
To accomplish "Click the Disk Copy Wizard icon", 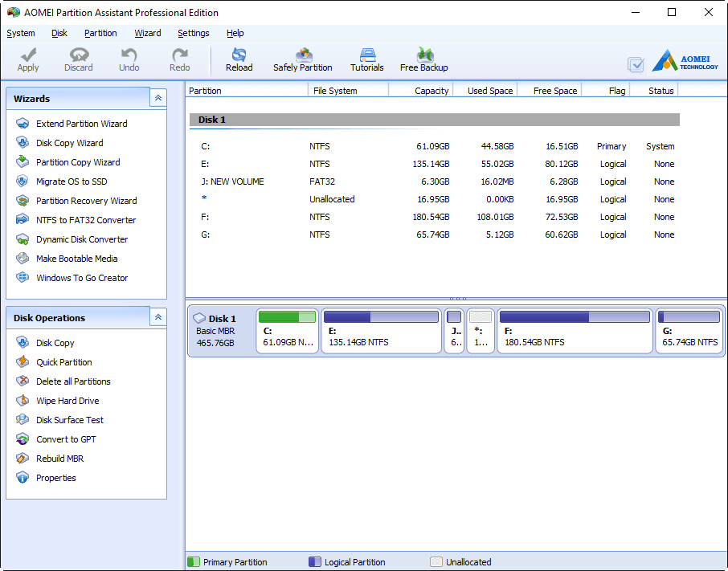I will coord(22,142).
